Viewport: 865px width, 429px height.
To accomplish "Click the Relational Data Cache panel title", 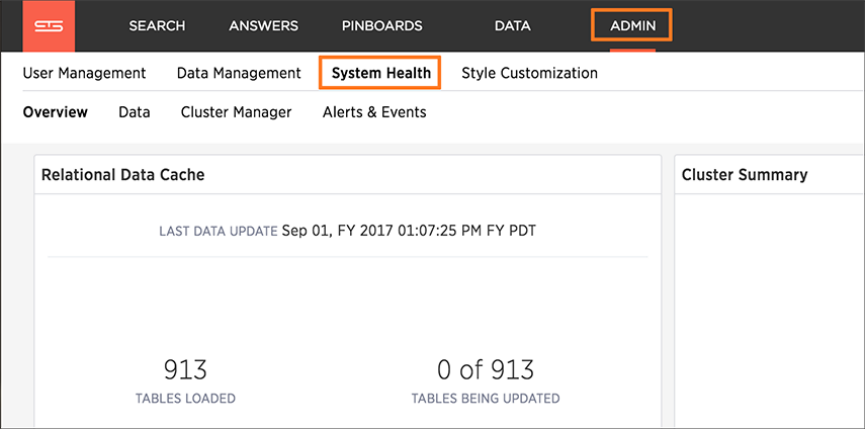I will [122, 174].
